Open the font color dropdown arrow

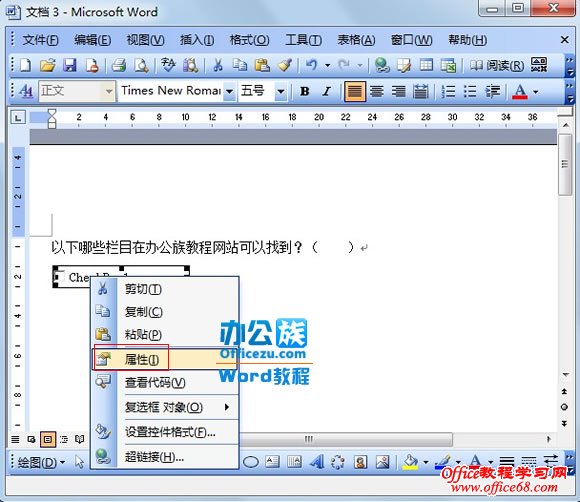click(x=535, y=91)
